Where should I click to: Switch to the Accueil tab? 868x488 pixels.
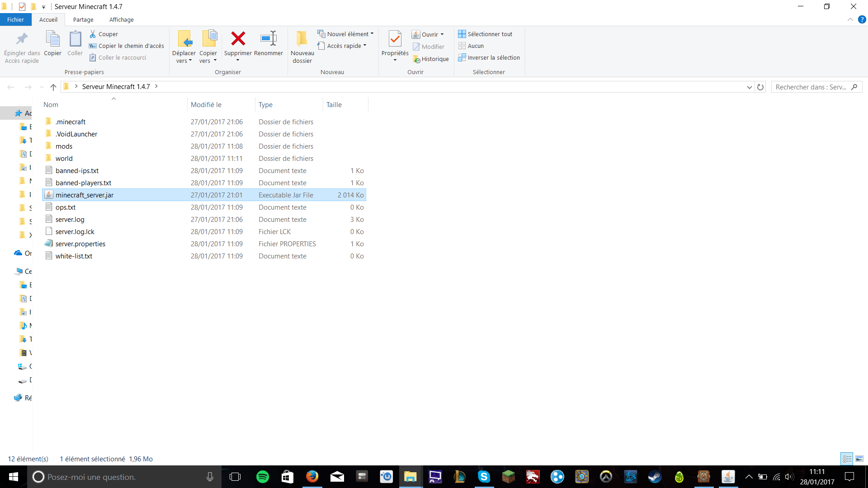click(x=48, y=19)
